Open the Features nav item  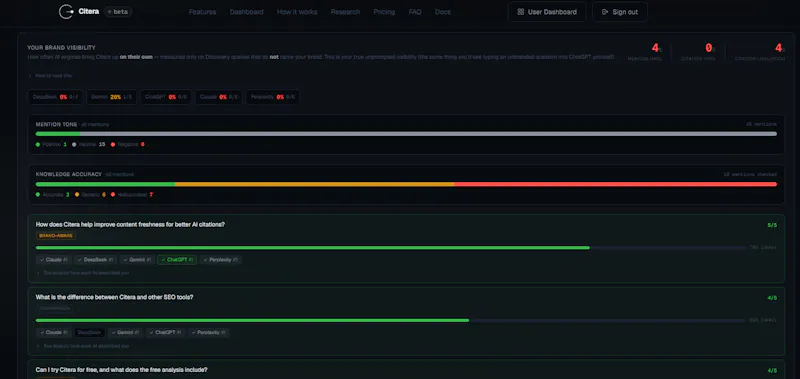coord(203,12)
